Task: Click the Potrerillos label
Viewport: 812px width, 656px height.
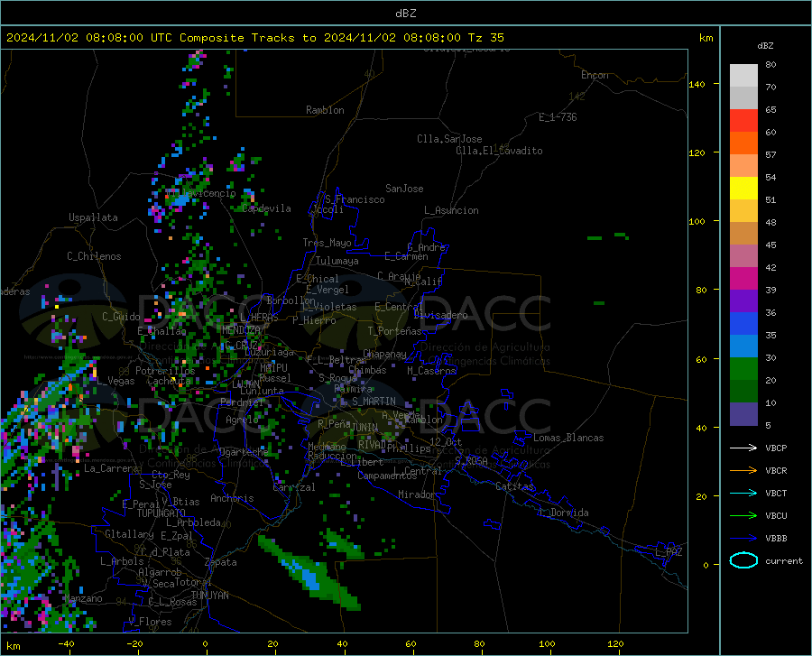Action: tap(165, 371)
